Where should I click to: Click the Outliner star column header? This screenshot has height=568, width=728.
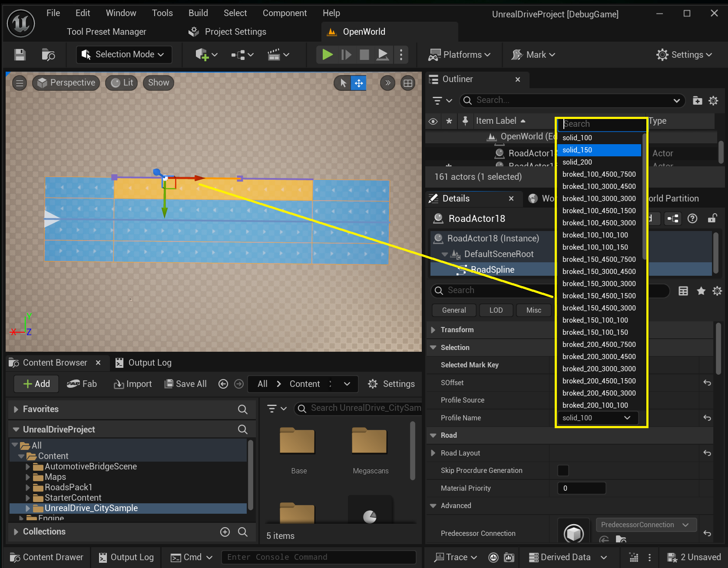449,121
